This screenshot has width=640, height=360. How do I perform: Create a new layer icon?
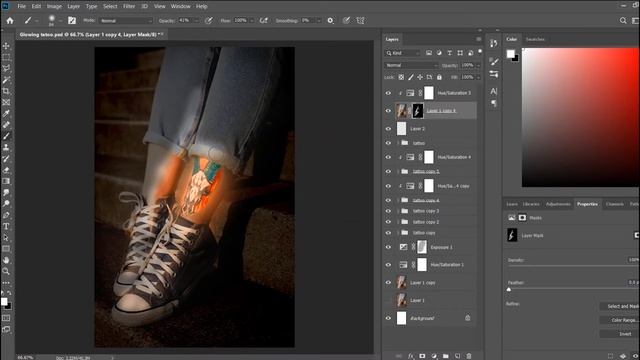tap(457, 356)
